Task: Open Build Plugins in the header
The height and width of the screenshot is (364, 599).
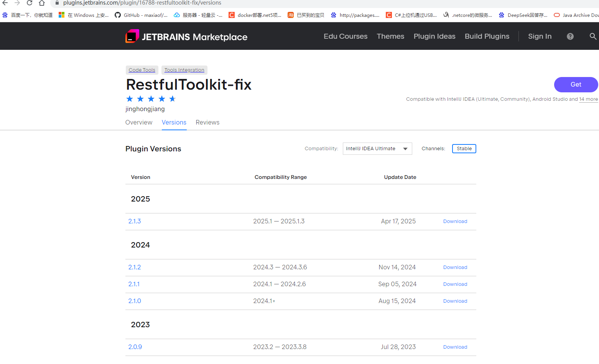Action: click(487, 36)
